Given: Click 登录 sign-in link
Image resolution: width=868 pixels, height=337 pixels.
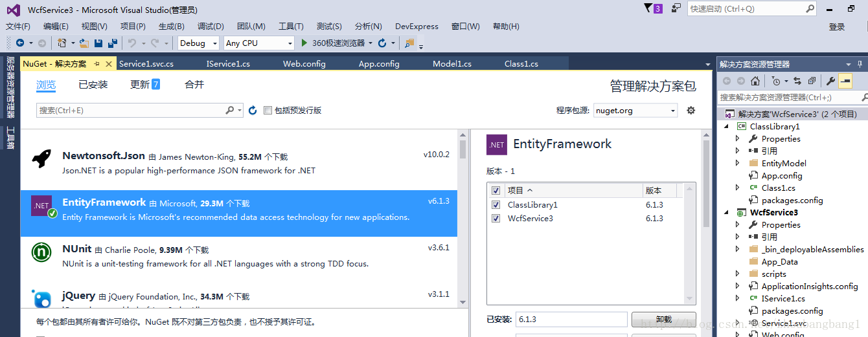Looking at the screenshot, I should [837, 27].
